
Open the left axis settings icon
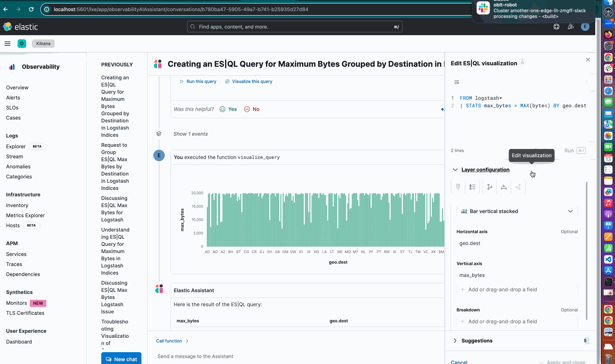(489, 187)
